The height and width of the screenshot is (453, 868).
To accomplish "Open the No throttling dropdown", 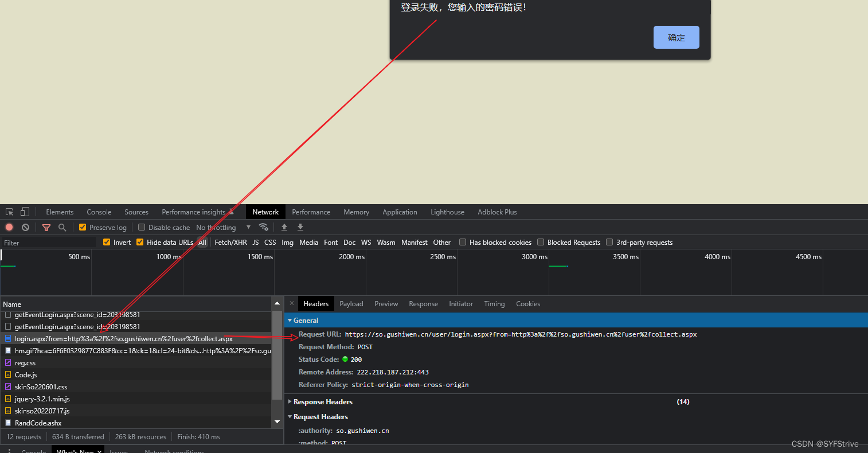I will [x=224, y=227].
